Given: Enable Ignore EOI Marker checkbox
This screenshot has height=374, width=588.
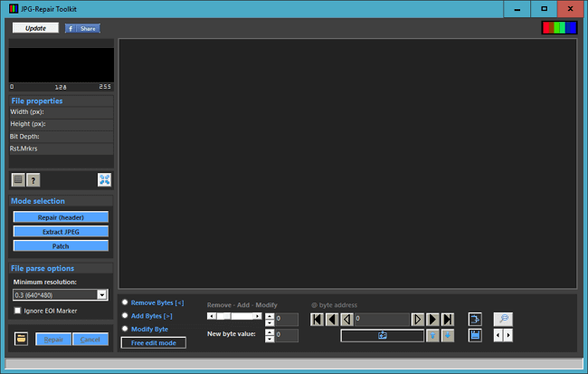Looking at the screenshot, I should [x=18, y=311].
